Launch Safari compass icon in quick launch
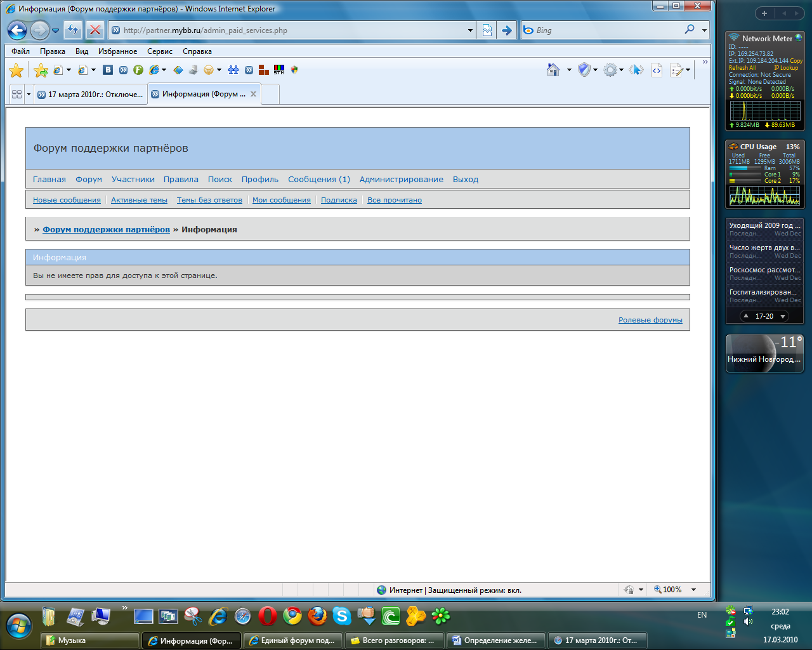 click(x=243, y=616)
